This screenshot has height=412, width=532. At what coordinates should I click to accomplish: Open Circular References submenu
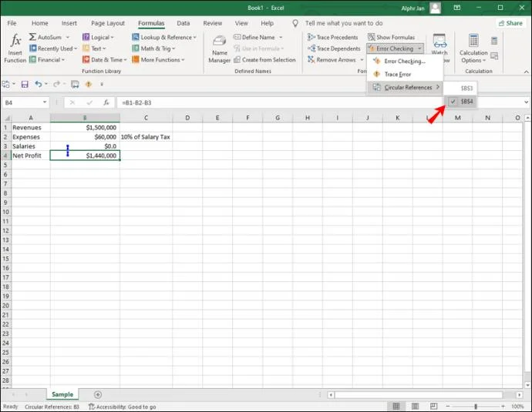[405, 88]
